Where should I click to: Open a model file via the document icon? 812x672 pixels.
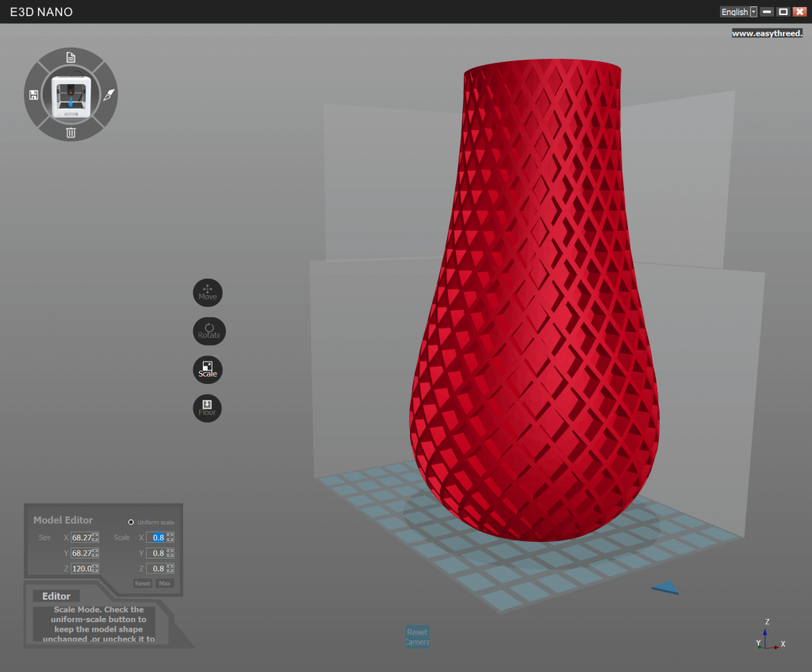71,57
